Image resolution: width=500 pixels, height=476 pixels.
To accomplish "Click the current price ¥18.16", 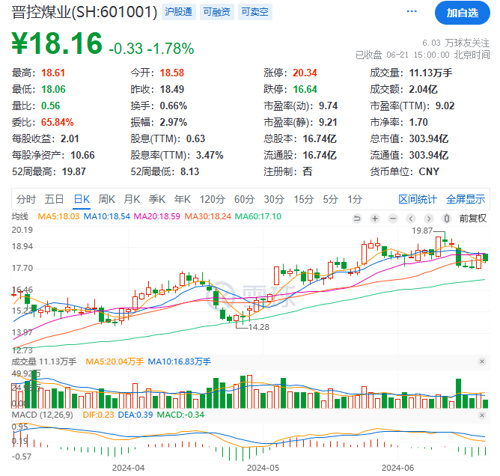I will [57, 43].
